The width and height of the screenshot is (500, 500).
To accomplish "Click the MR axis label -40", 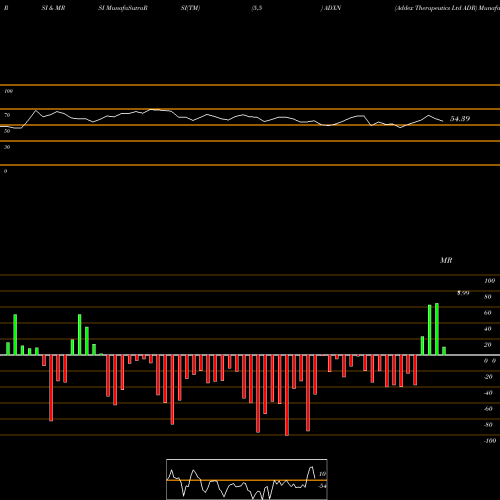I will 488,393.
